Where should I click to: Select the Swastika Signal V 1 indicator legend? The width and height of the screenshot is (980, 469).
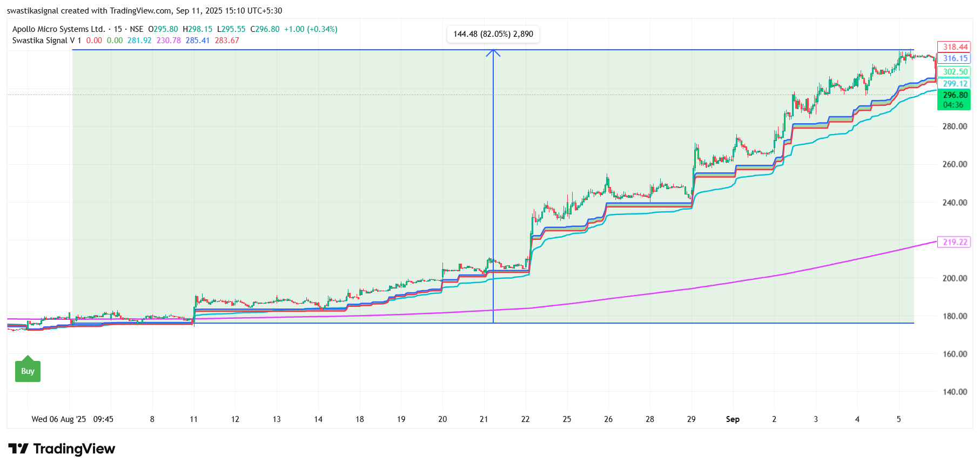pyautogui.click(x=46, y=41)
